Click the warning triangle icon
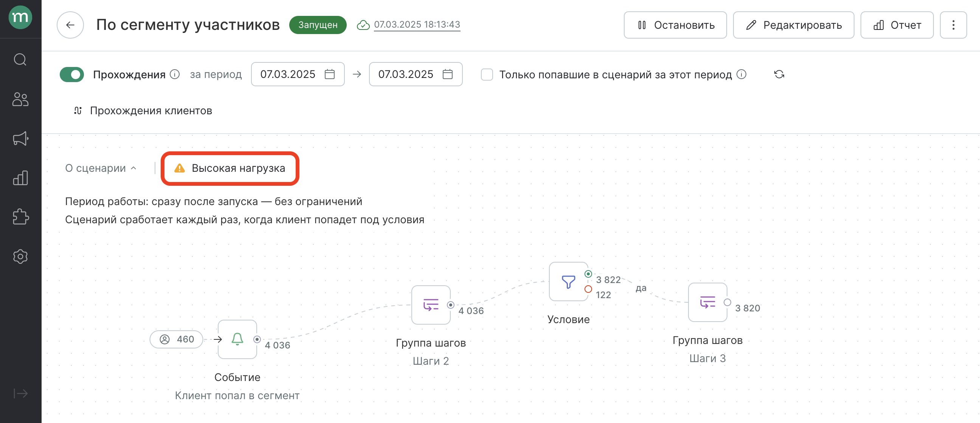Screen dimensions: 980x423 [x=179, y=168]
